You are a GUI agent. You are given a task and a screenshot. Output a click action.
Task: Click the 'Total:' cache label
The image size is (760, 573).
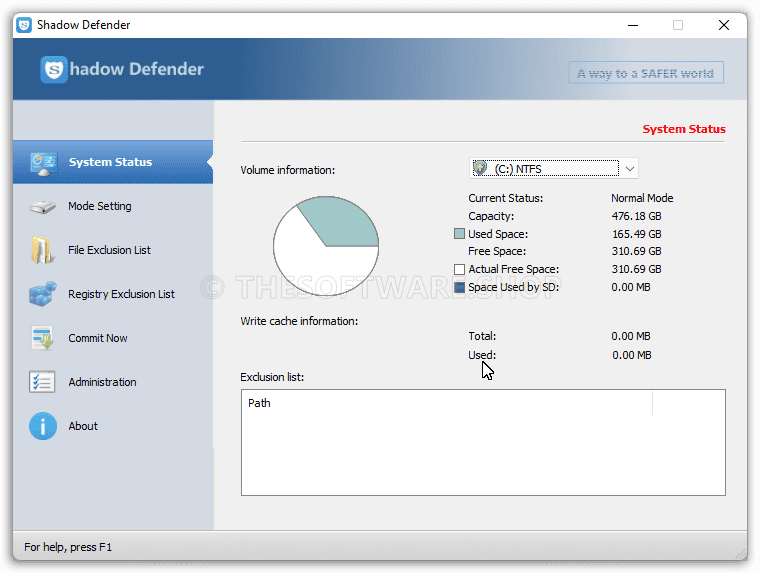point(482,336)
